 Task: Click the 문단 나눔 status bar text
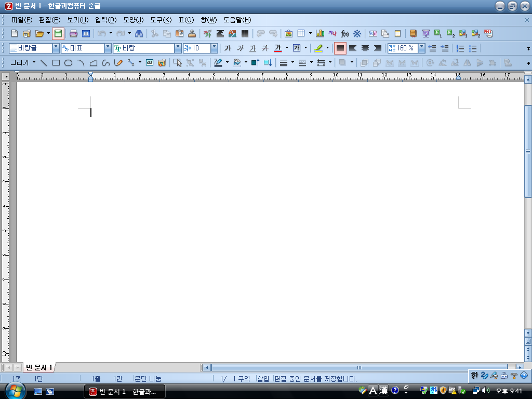[x=148, y=379]
